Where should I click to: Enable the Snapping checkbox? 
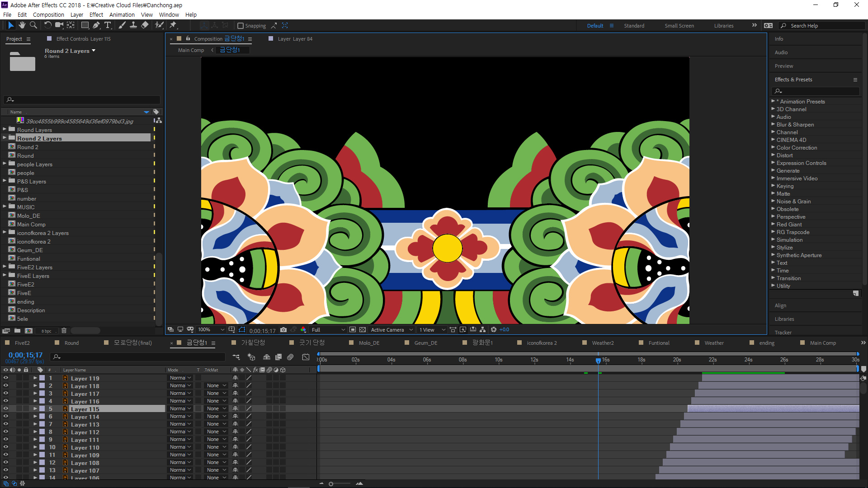241,26
